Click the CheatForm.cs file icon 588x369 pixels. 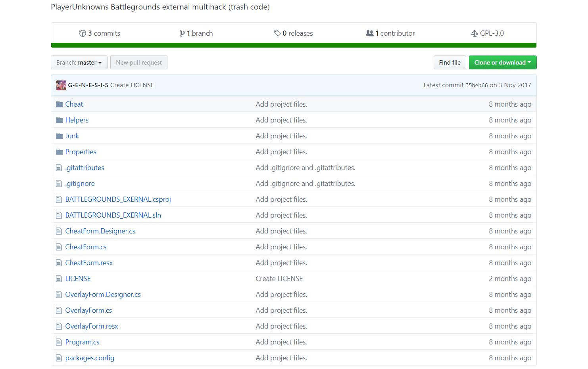point(59,247)
